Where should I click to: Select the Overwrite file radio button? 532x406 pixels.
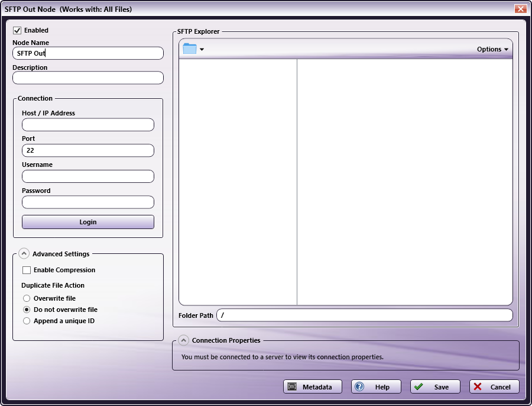[x=27, y=298]
